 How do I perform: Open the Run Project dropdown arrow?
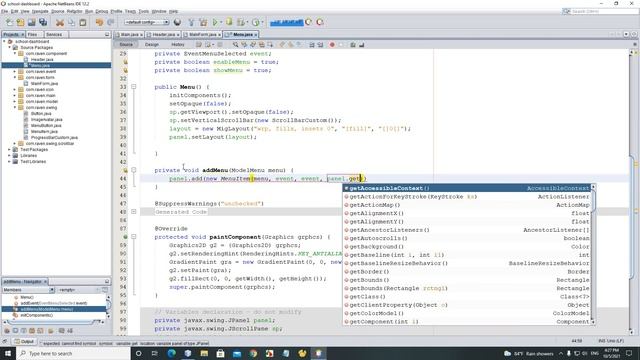pyautogui.click(x=221, y=22)
